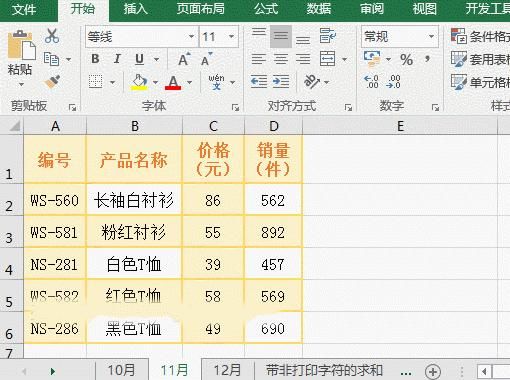
Task: Decrease font size with small A
Action: pyautogui.click(x=207, y=59)
